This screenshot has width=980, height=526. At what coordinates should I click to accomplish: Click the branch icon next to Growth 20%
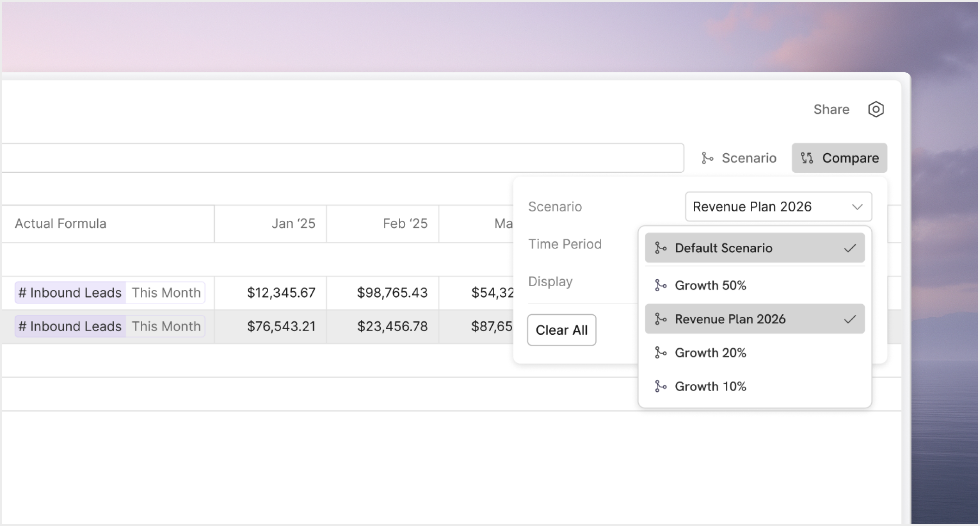tap(660, 353)
